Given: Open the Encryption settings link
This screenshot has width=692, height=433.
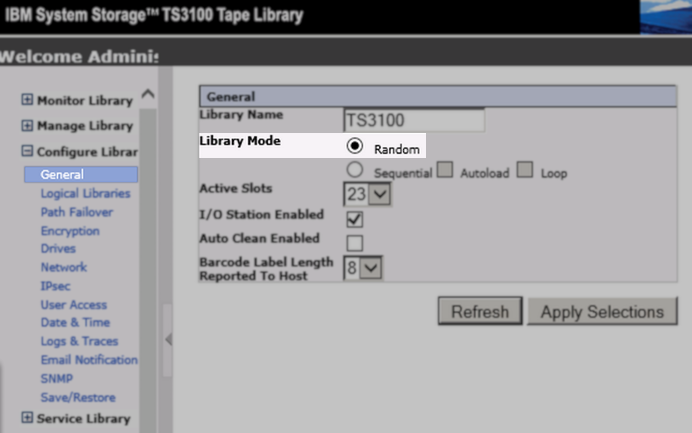Looking at the screenshot, I should (70, 231).
